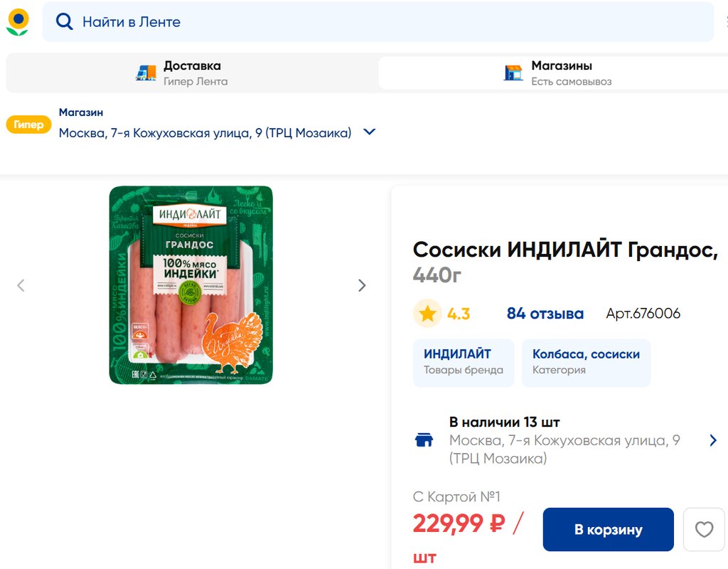Click the store pickup icon
This screenshot has height=569, width=728.
tap(513, 73)
